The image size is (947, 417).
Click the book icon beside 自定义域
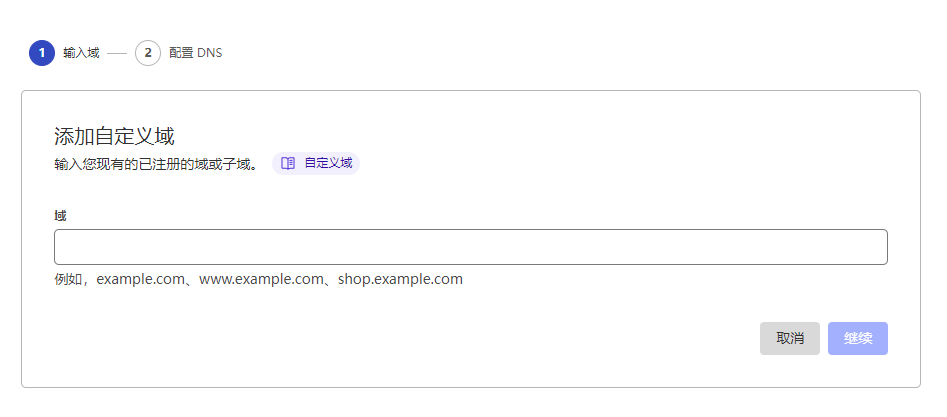[288, 163]
